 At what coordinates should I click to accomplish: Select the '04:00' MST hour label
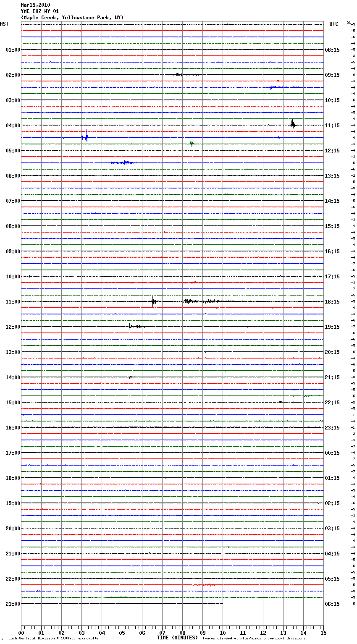pyautogui.click(x=13, y=126)
